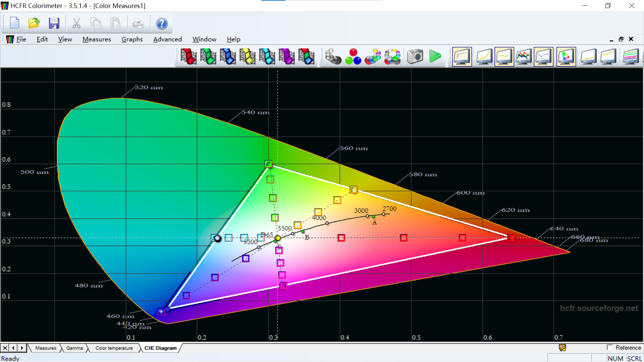Image resolution: width=644 pixels, height=362 pixels.
Task: Enable the Reference checkbox
Action: (x=610, y=348)
